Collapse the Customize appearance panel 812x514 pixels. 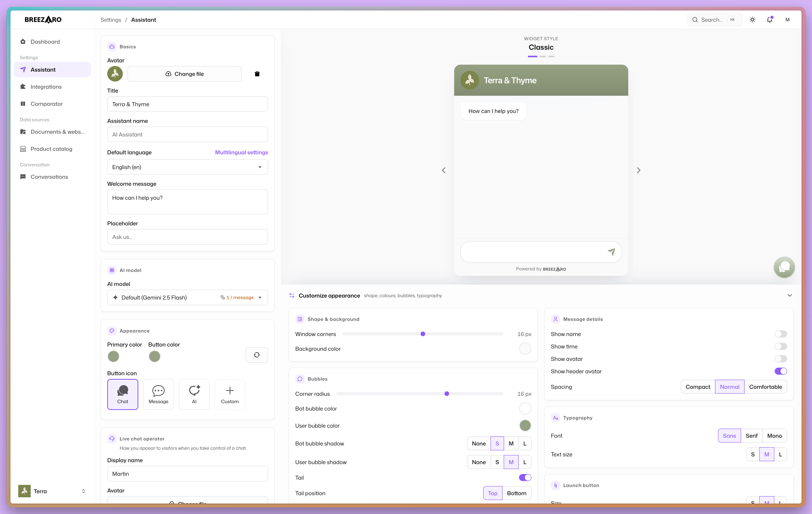[789, 296]
